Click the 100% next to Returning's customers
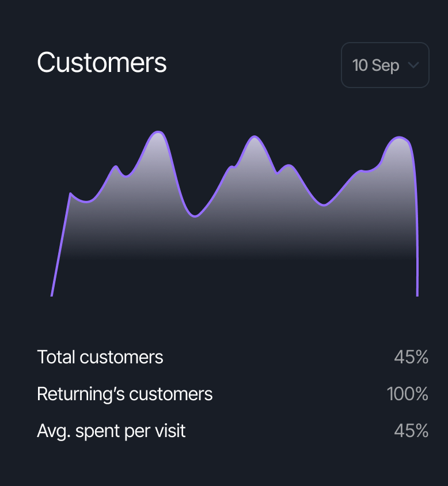 (407, 394)
